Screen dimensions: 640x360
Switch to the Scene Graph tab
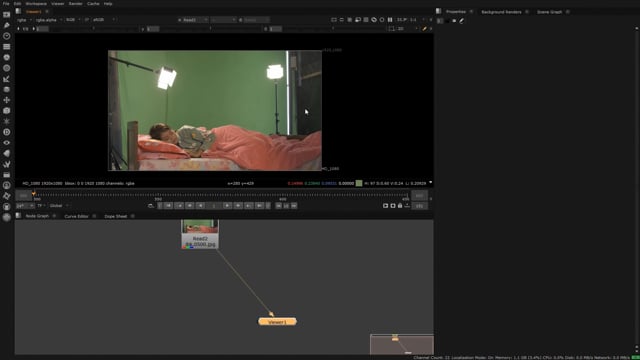tap(549, 12)
